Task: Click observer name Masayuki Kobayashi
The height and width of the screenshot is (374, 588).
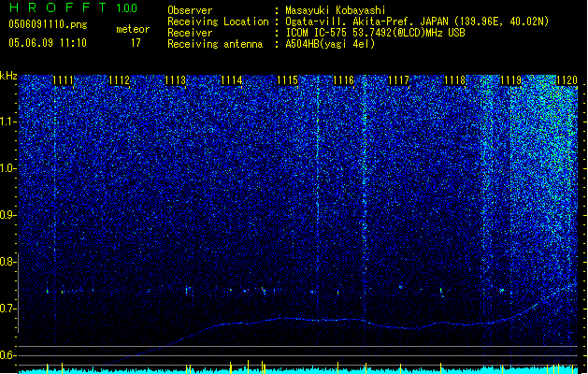Action: point(336,10)
